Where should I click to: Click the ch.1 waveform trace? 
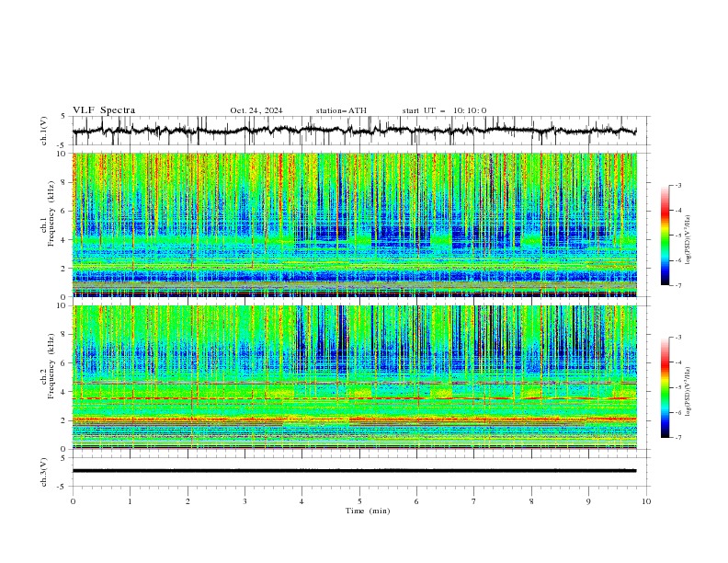[354, 131]
